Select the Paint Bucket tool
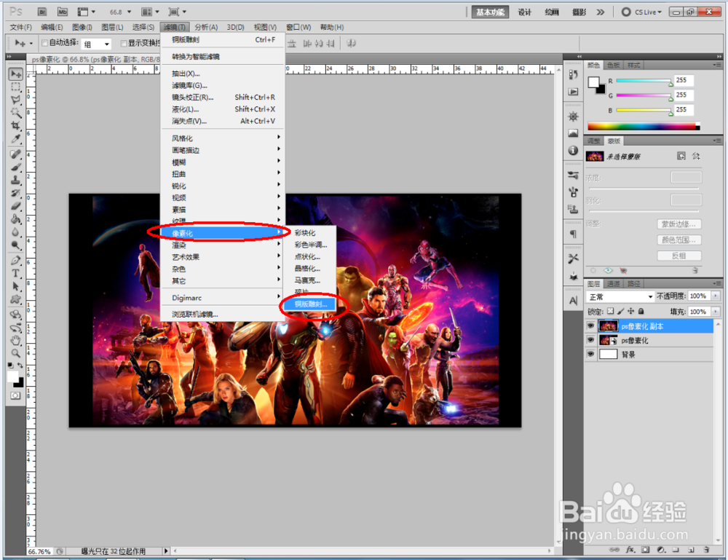 pos(16,218)
